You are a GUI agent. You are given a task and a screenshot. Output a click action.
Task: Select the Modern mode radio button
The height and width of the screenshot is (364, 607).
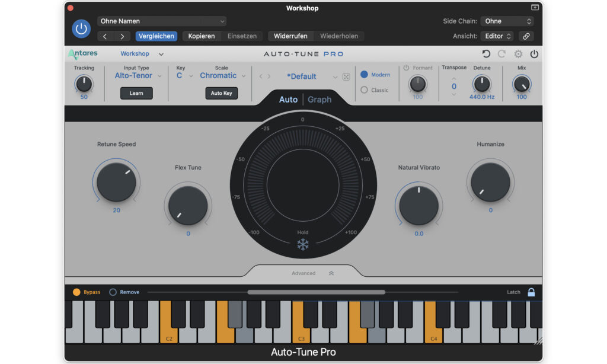(x=365, y=74)
